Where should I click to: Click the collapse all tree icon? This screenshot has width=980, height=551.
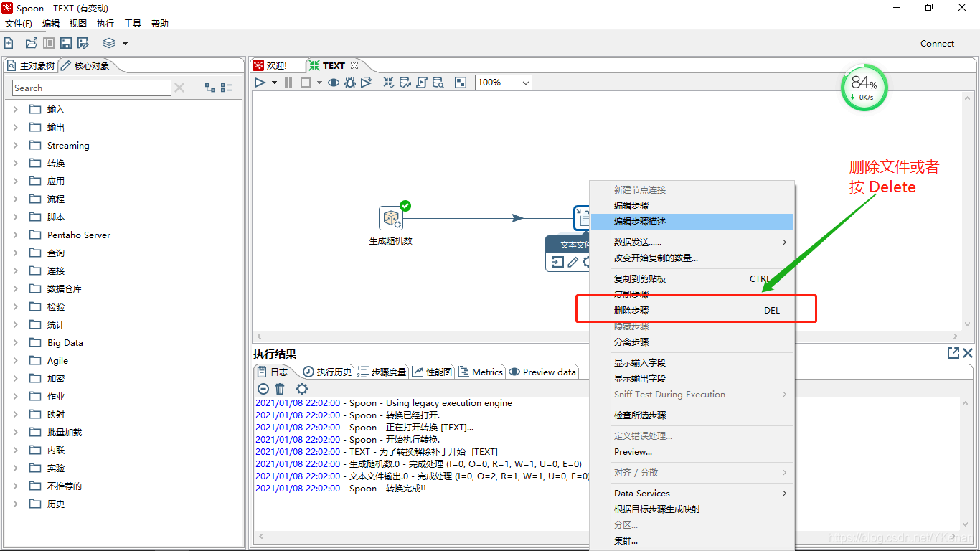point(227,88)
